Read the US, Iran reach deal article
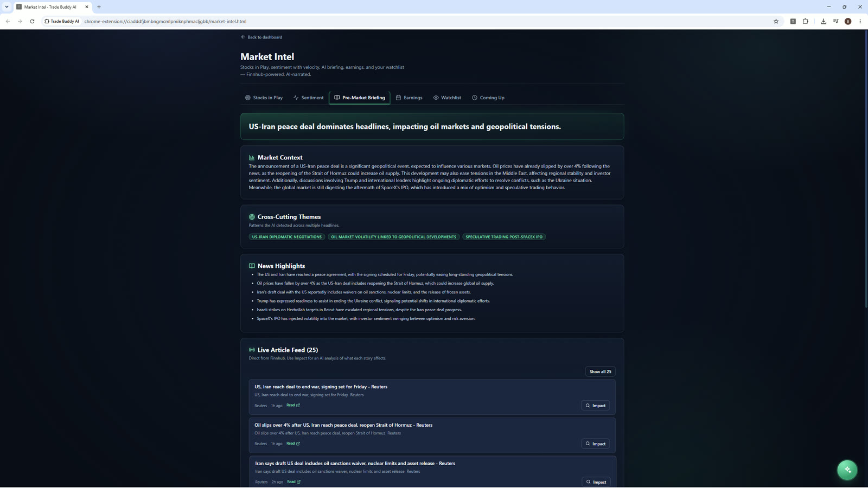 click(x=293, y=406)
